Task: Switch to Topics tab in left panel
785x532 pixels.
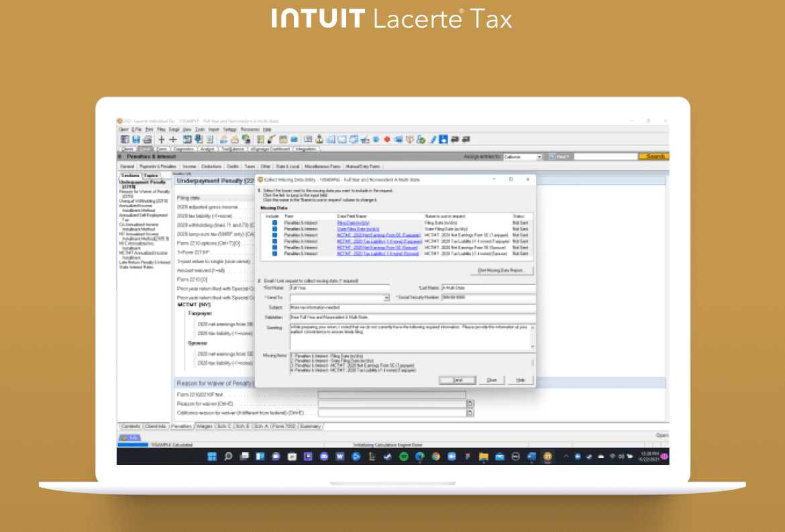Action: pyautogui.click(x=151, y=176)
